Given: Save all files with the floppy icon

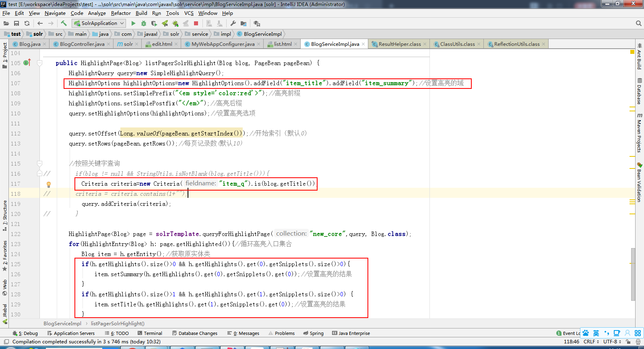Looking at the screenshot, I should pos(17,23).
